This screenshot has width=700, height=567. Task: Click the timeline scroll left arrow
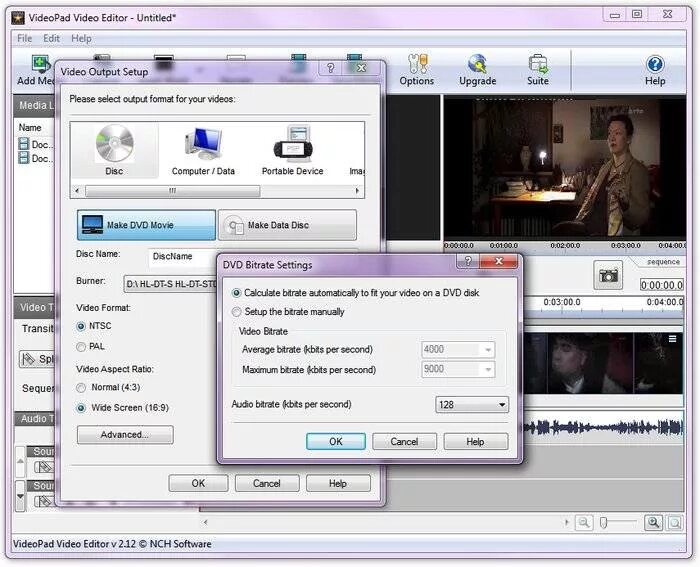(x=205, y=522)
